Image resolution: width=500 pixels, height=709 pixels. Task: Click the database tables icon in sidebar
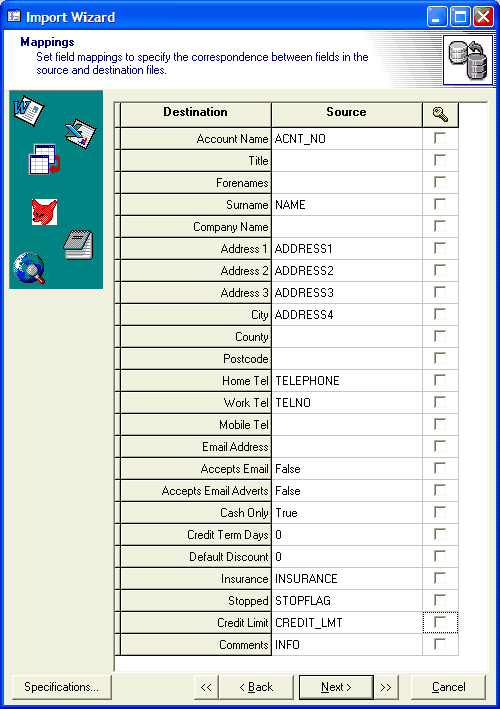44,159
